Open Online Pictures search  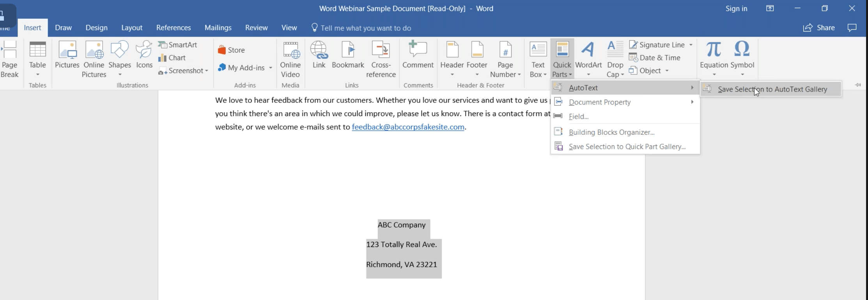tap(94, 59)
